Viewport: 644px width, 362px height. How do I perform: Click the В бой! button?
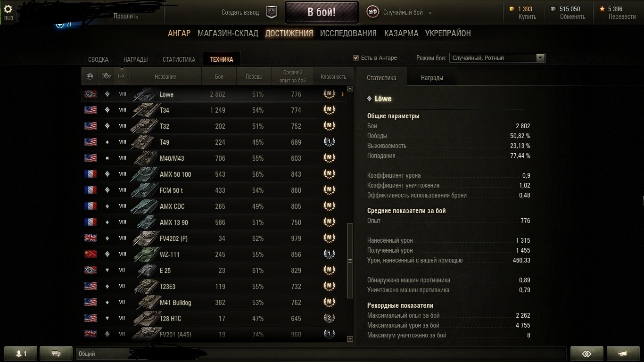pos(322,12)
